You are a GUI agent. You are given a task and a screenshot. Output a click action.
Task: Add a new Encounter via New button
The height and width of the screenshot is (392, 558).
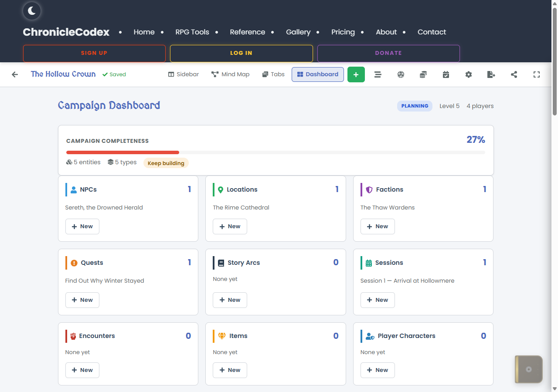pyautogui.click(x=82, y=370)
